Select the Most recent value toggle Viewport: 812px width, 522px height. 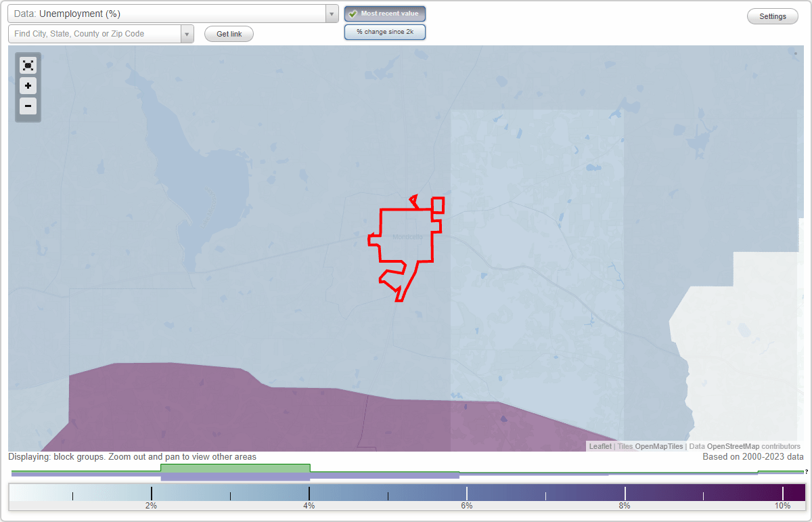point(385,14)
